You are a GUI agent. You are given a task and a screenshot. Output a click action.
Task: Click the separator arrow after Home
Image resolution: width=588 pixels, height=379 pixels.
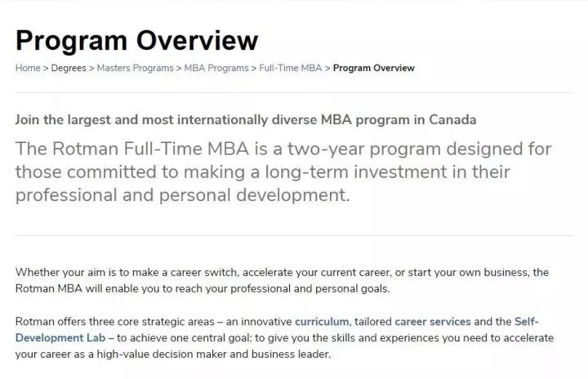coord(46,69)
